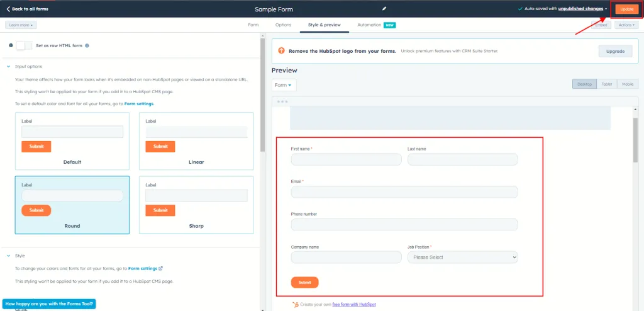Switch to the Options tab
The image size is (644, 311).
(284, 25)
